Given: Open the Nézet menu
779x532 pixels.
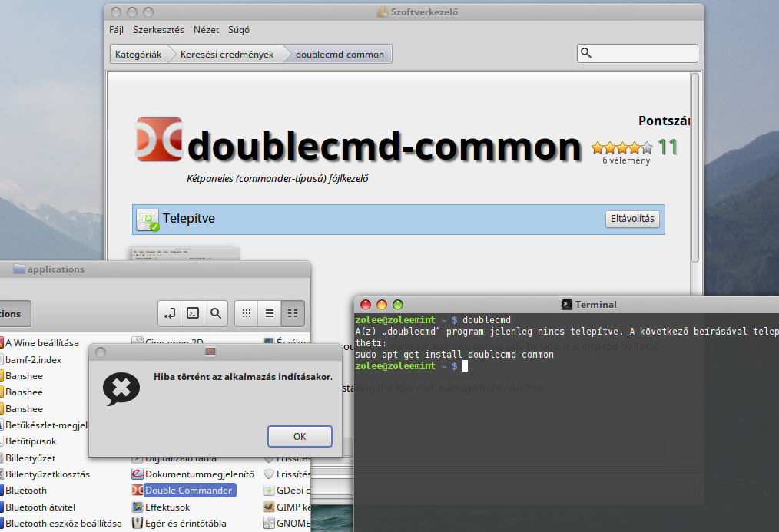Looking at the screenshot, I should pos(206,30).
